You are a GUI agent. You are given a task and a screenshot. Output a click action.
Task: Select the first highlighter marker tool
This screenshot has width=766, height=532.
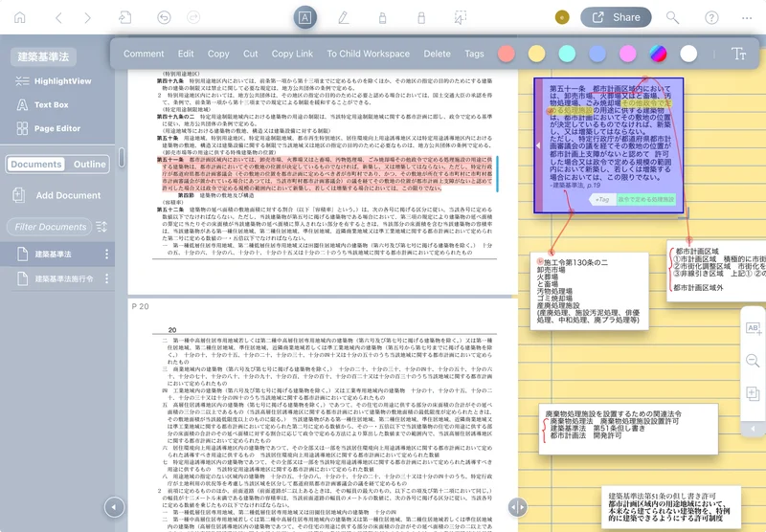point(382,18)
